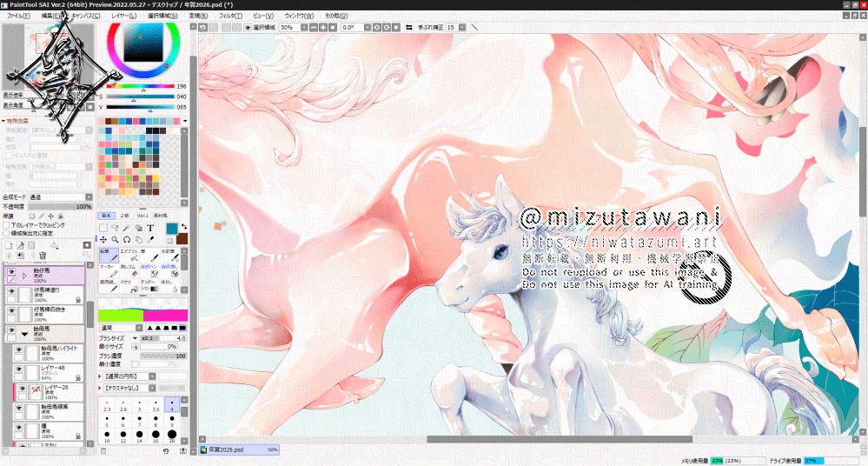Open the 合成モード blend mode dropdown
Image resolution: width=868 pixels, height=466 pixels.
tap(59, 197)
